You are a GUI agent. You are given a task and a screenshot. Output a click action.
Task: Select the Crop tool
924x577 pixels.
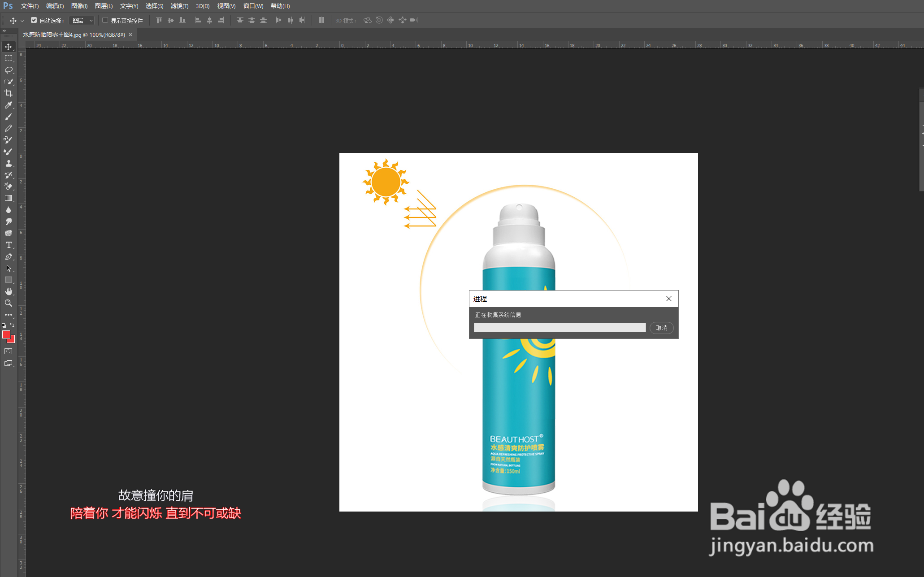tap(8, 93)
